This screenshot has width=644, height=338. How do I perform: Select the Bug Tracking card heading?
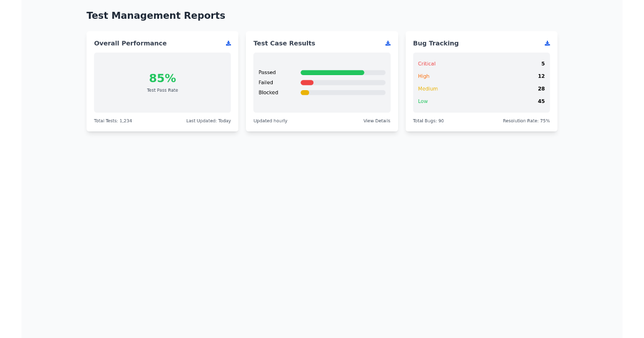pos(436,43)
